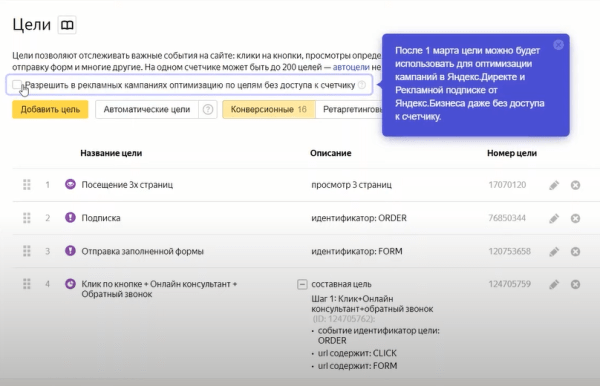Edit goal 124705759 with pencil icon
Screen dimensions: 600x386
click(x=554, y=285)
